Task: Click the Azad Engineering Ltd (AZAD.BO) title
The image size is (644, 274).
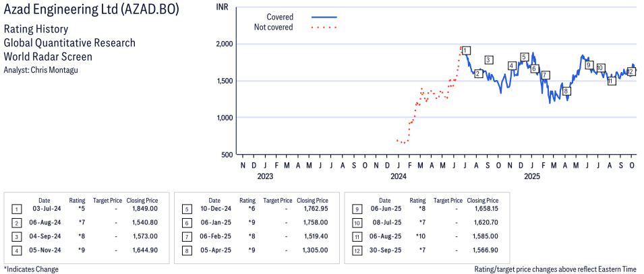Action: [92, 11]
